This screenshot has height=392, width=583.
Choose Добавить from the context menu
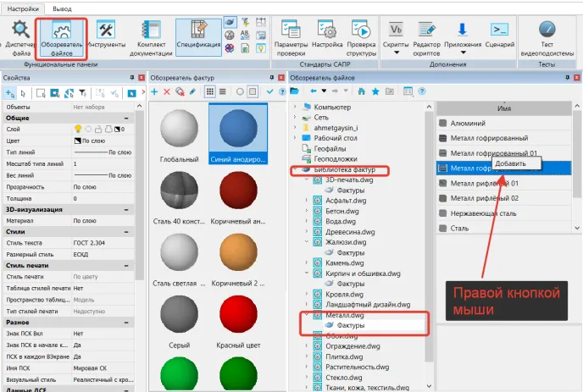tap(509, 163)
